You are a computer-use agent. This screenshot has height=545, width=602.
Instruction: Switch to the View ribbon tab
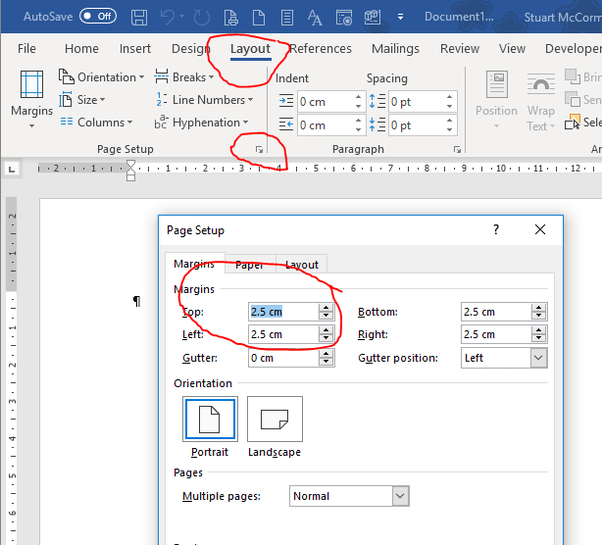(512, 49)
